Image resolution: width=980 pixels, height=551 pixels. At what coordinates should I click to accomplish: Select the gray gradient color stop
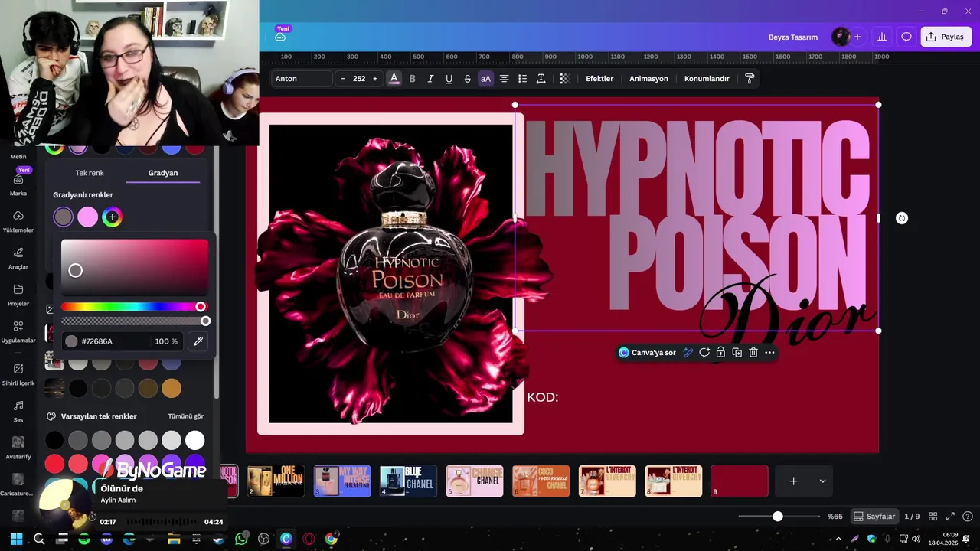point(64,217)
